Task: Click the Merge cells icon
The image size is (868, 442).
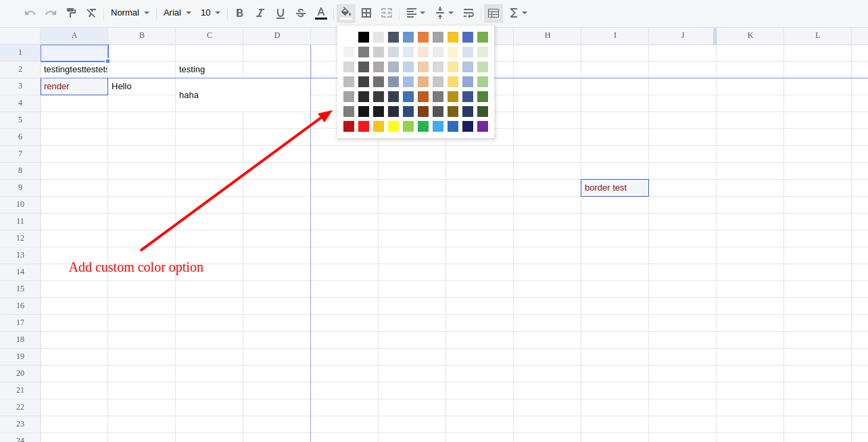Action: click(386, 13)
